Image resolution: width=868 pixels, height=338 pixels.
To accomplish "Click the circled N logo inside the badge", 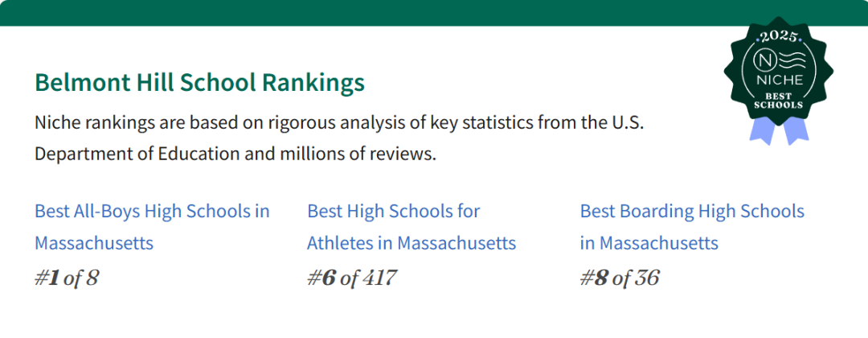I will [766, 60].
